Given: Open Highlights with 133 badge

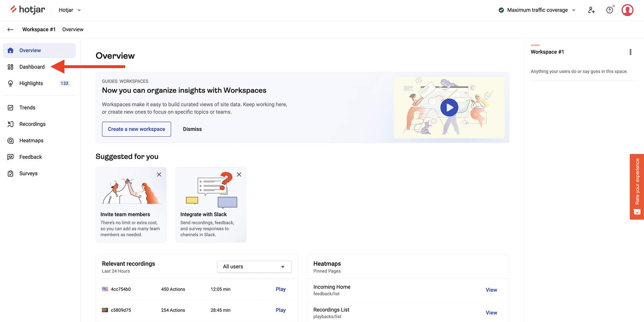Looking at the screenshot, I should [31, 83].
